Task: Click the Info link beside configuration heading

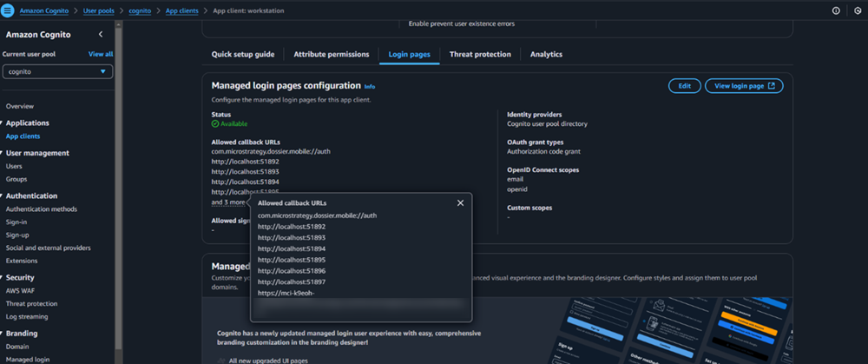Action: [x=370, y=87]
